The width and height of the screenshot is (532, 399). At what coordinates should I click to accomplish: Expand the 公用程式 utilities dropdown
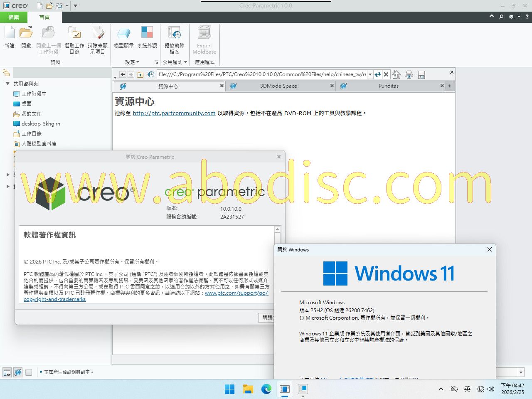[175, 62]
